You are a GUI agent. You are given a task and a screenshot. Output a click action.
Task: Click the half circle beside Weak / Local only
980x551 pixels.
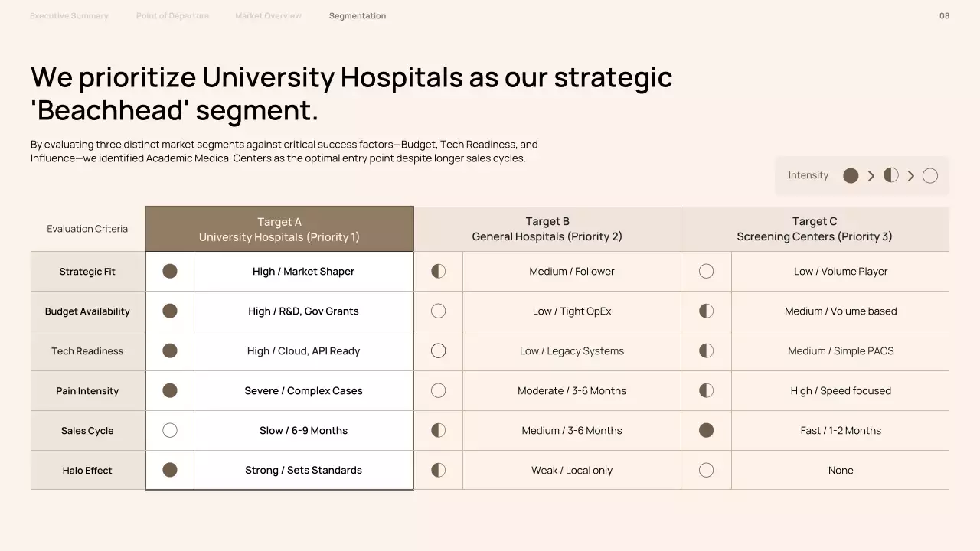tap(438, 470)
